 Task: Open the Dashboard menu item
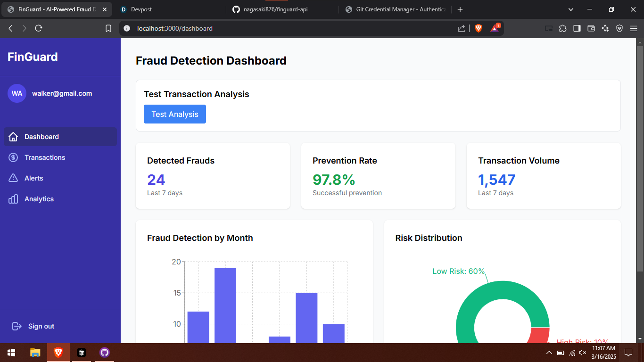pyautogui.click(x=60, y=137)
